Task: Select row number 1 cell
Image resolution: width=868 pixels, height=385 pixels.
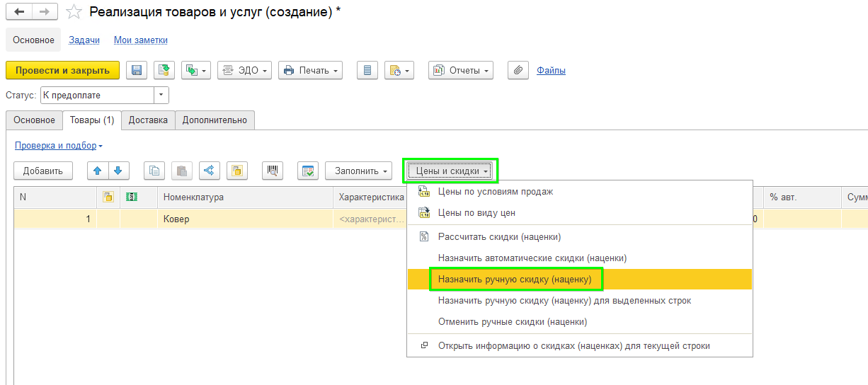Action: point(55,219)
